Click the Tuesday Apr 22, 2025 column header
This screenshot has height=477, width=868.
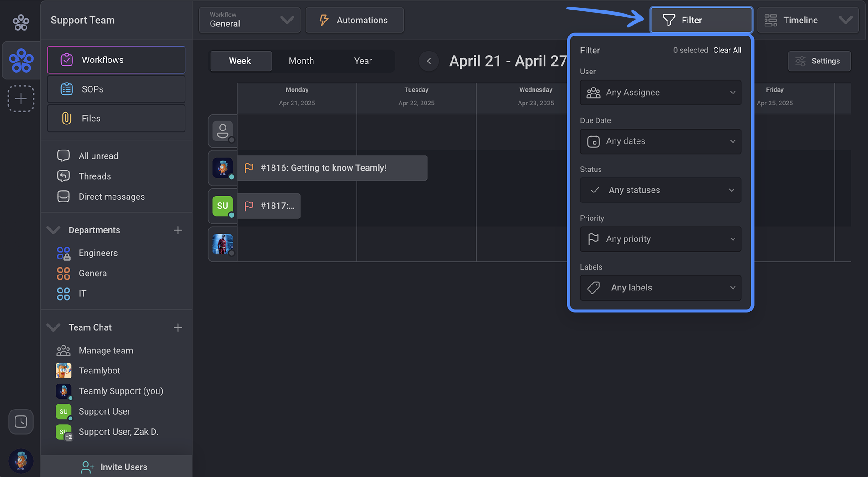416,99
